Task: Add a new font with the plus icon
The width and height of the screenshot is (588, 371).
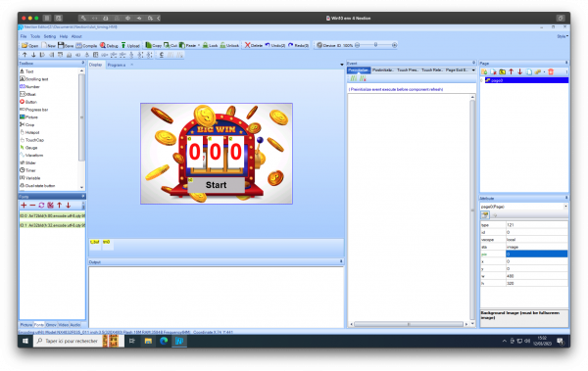Action: click(x=24, y=205)
